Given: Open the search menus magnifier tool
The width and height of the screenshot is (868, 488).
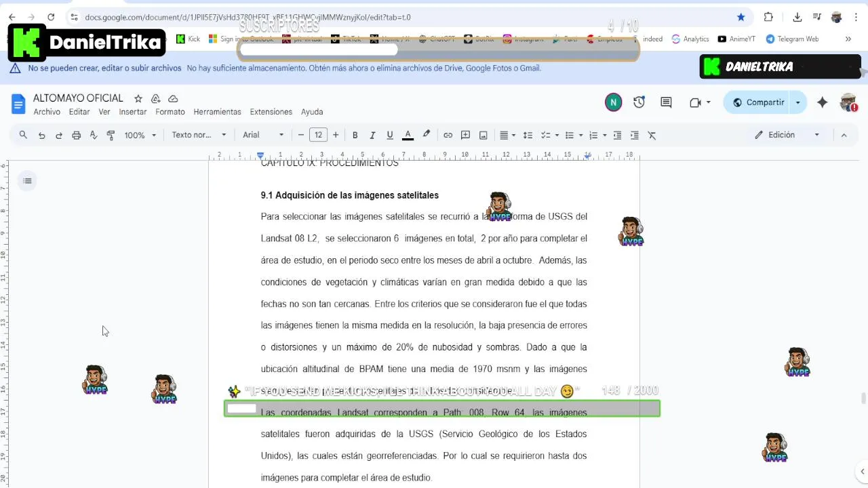Looking at the screenshot, I should point(23,135).
